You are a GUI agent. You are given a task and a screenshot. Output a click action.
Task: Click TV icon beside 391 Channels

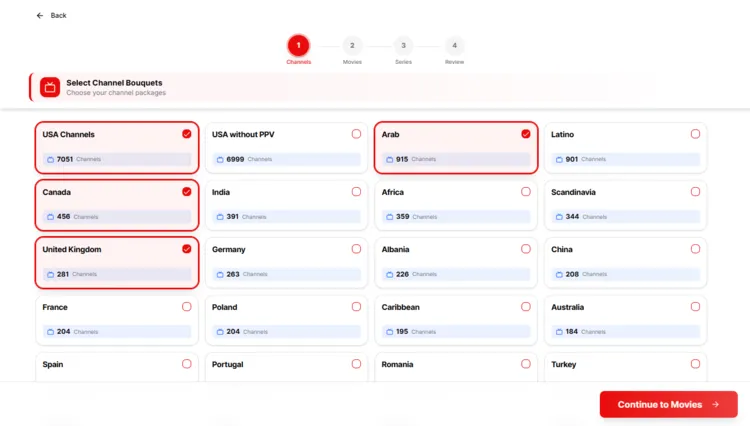click(x=220, y=216)
